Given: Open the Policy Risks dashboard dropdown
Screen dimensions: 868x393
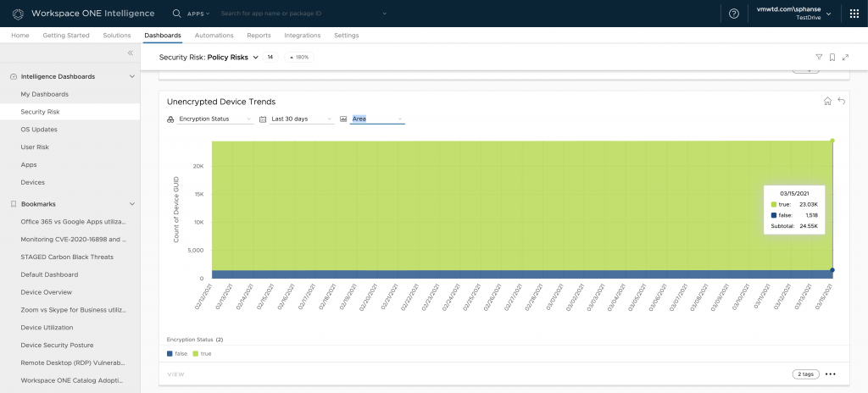Looking at the screenshot, I should tap(256, 57).
